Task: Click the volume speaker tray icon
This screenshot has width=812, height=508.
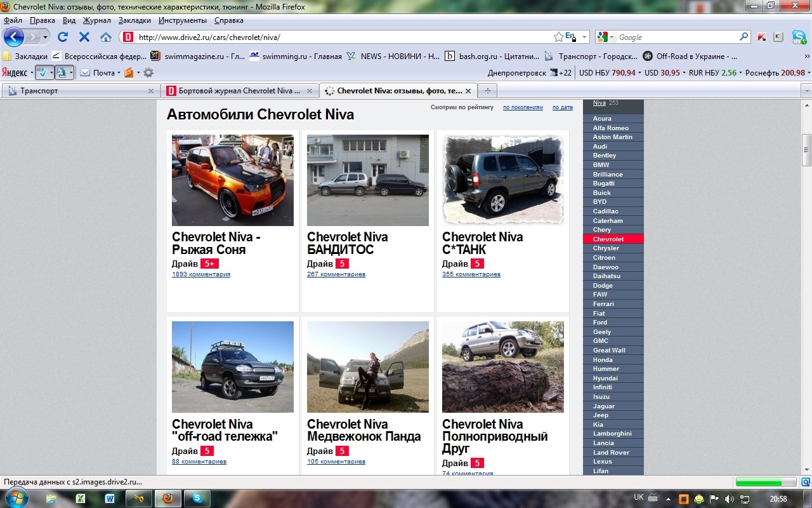Action: [730, 498]
